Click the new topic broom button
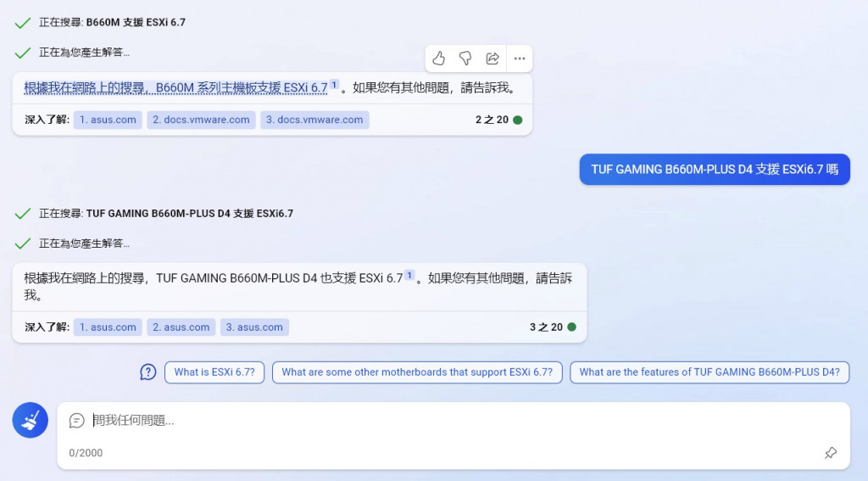 (30, 420)
